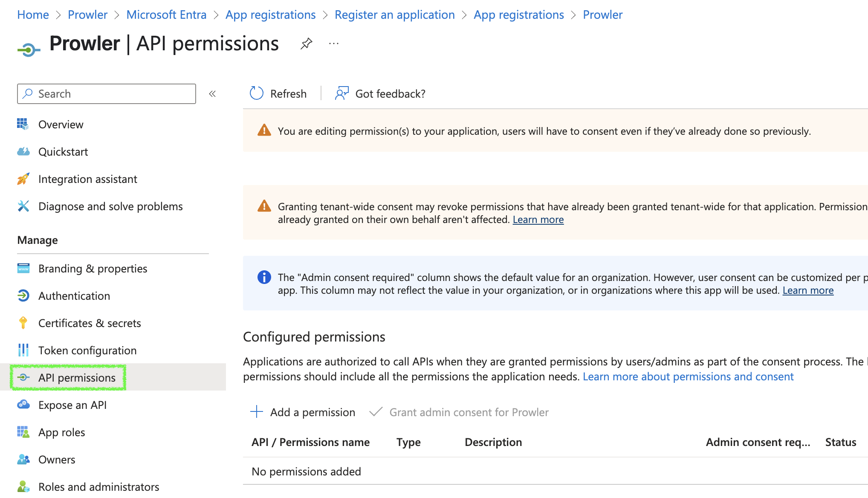Select the Expose an API icon
The height and width of the screenshot is (498, 868).
click(24, 405)
